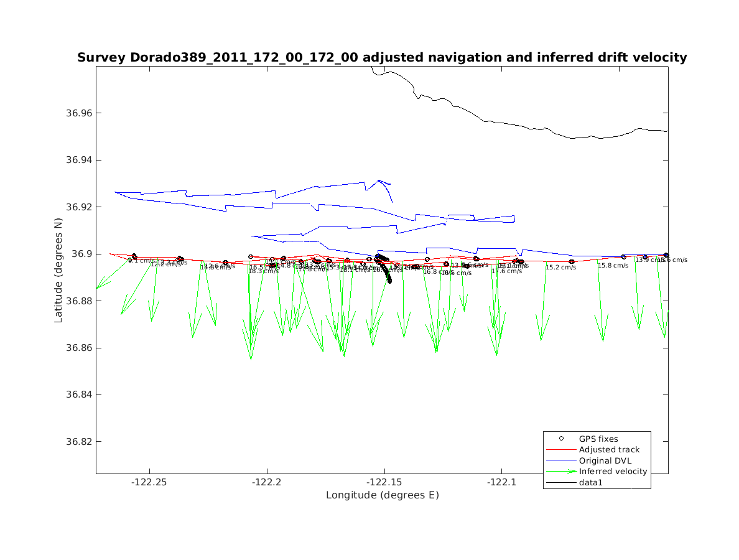Click the GPS fixes circle marker in legend
Viewport: 739px width, 560px height.
[561, 439]
